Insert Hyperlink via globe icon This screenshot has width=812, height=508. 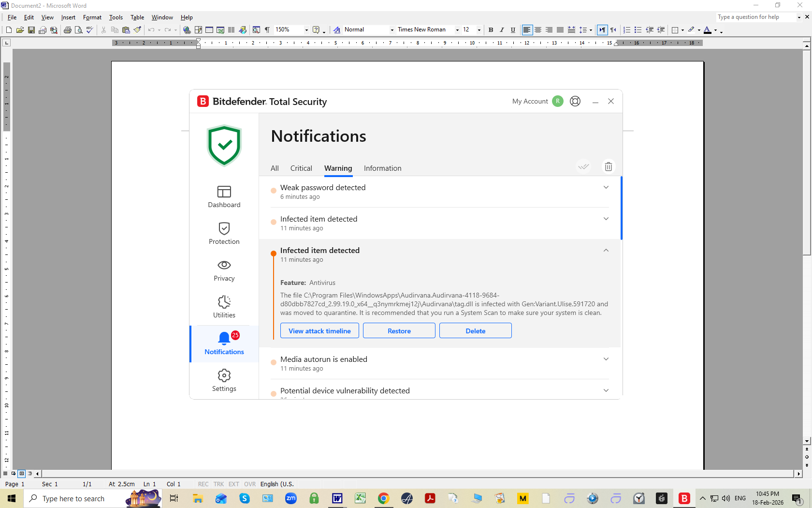[x=187, y=30]
